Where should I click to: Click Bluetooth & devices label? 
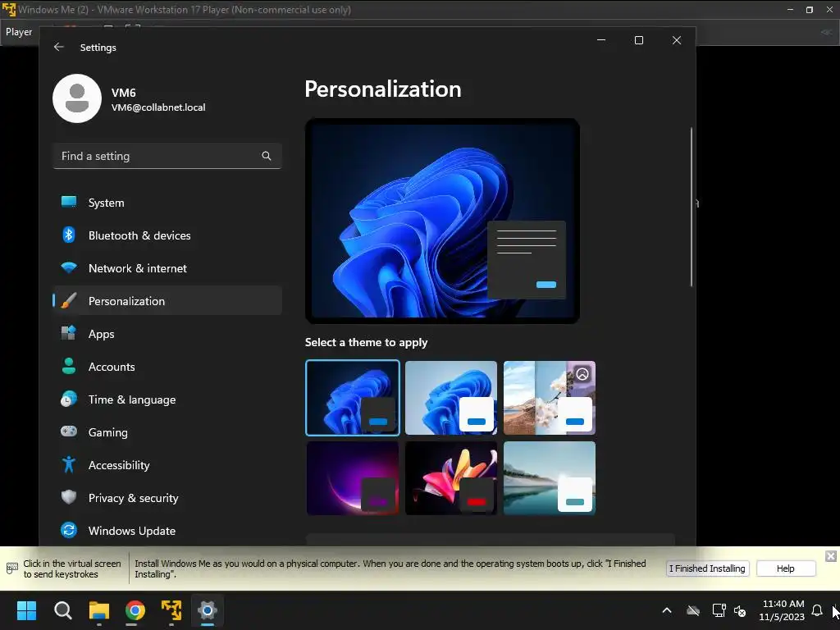[139, 235]
